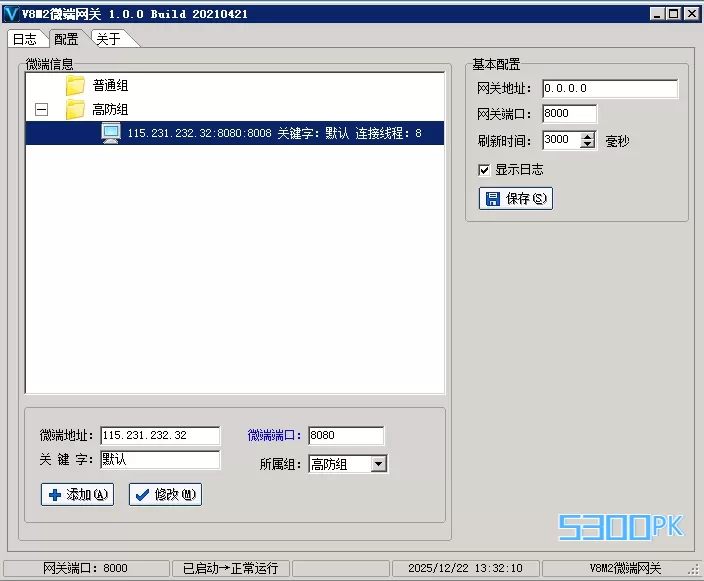Click the floppy disk icon on 保存 button
This screenshot has width=704, height=581.
493,198
